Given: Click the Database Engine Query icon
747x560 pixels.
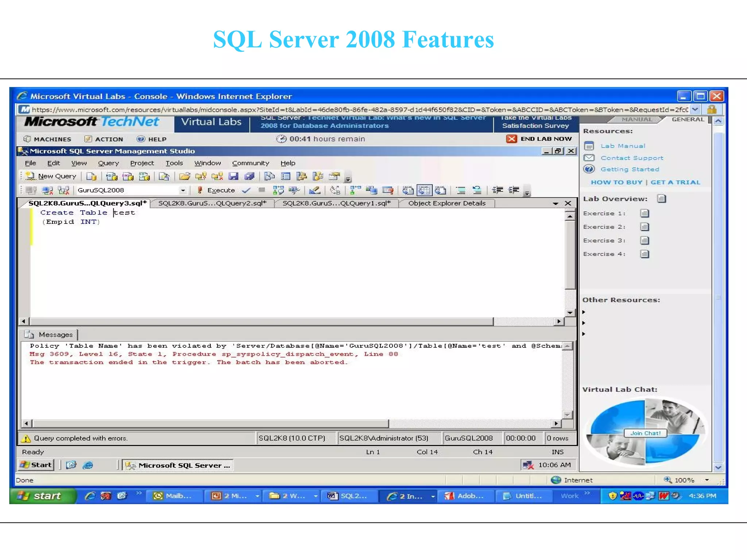Looking at the screenshot, I should (x=91, y=176).
